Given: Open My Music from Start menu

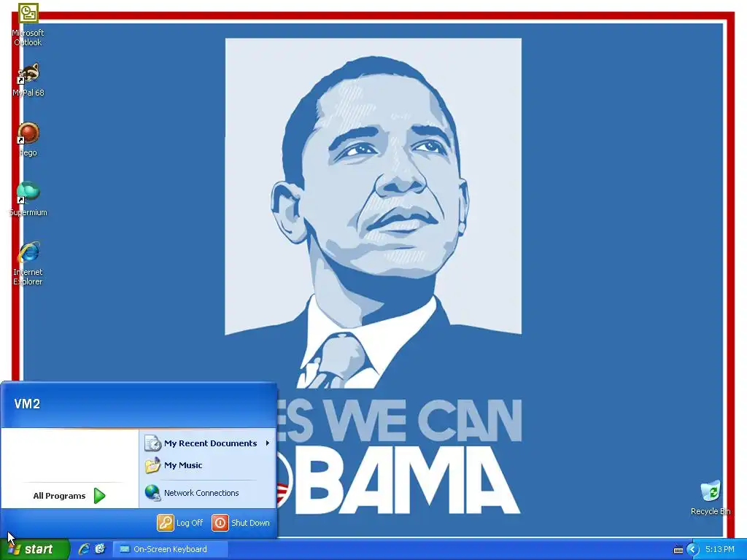Looking at the screenshot, I should tap(207, 465).
